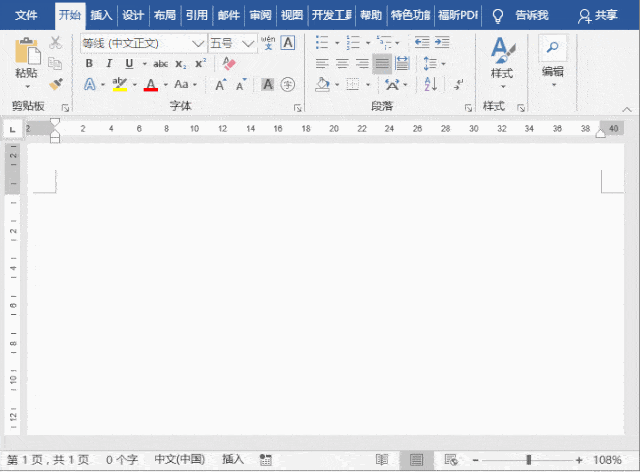Click the Copy icon

point(55,63)
